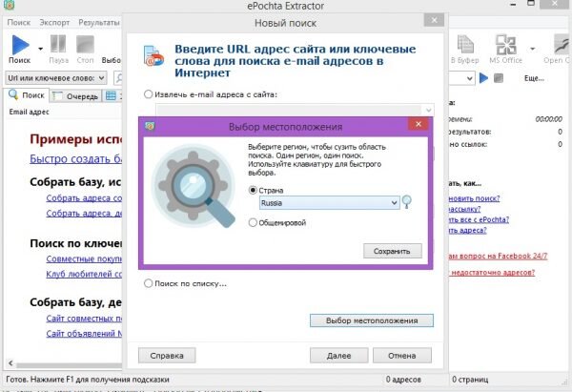Viewport: 572px width, 392px height.
Task: Click the Справка button
Action: (x=167, y=355)
